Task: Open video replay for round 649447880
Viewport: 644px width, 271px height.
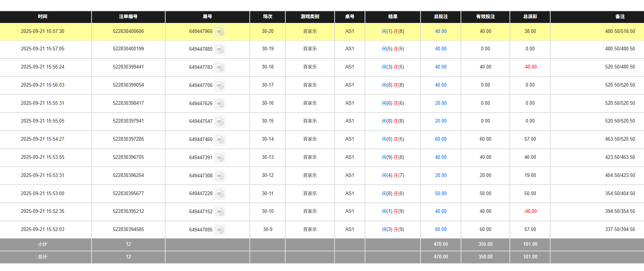Action: pyautogui.click(x=220, y=49)
